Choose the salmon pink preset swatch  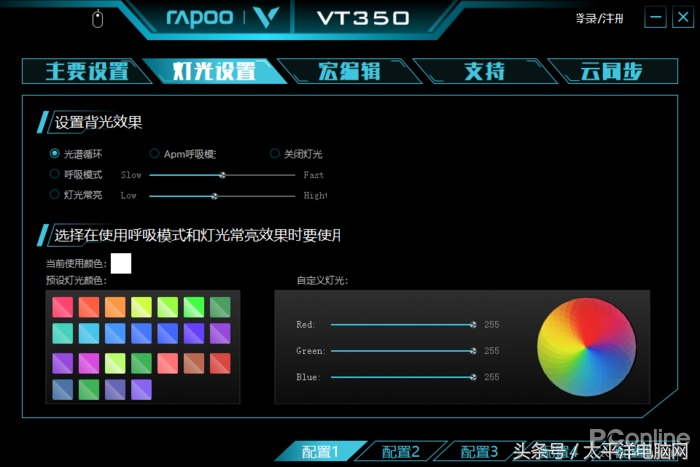(167, 363)
